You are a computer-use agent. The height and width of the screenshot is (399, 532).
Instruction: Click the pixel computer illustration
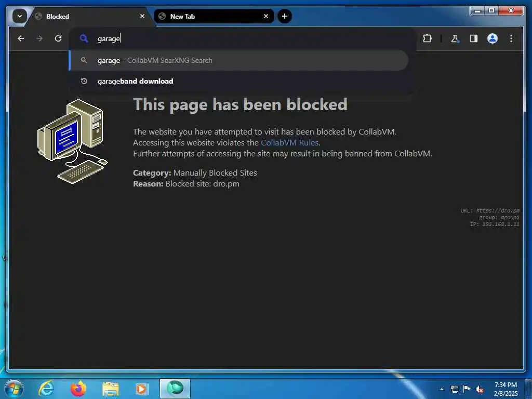pos(72,141)
